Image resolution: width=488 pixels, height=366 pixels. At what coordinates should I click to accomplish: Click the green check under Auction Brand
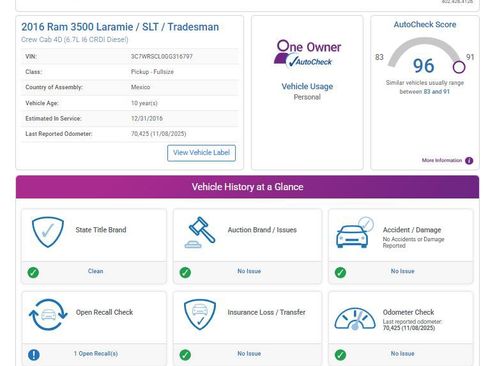click(185, 272)
